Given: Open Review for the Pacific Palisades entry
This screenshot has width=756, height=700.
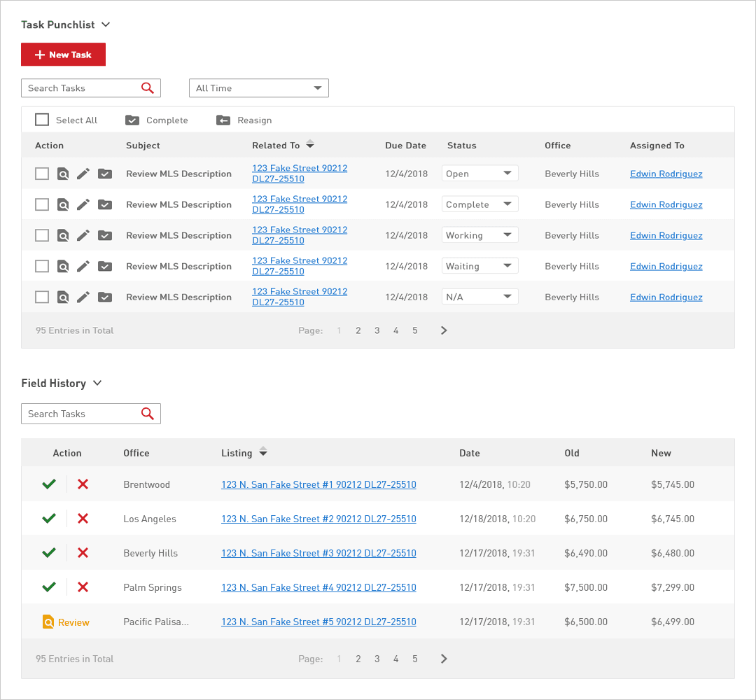Looking at the screenshot, I should pos(66,622).
